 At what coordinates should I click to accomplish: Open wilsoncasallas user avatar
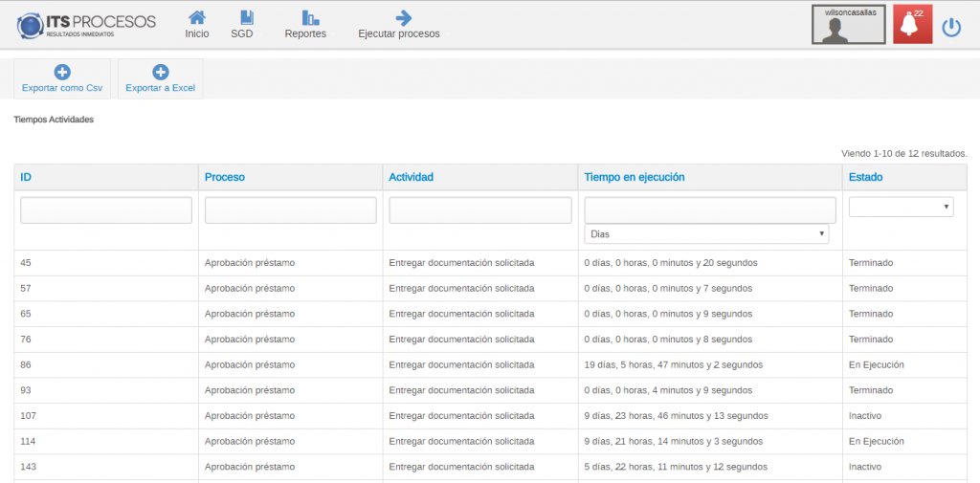848,25
